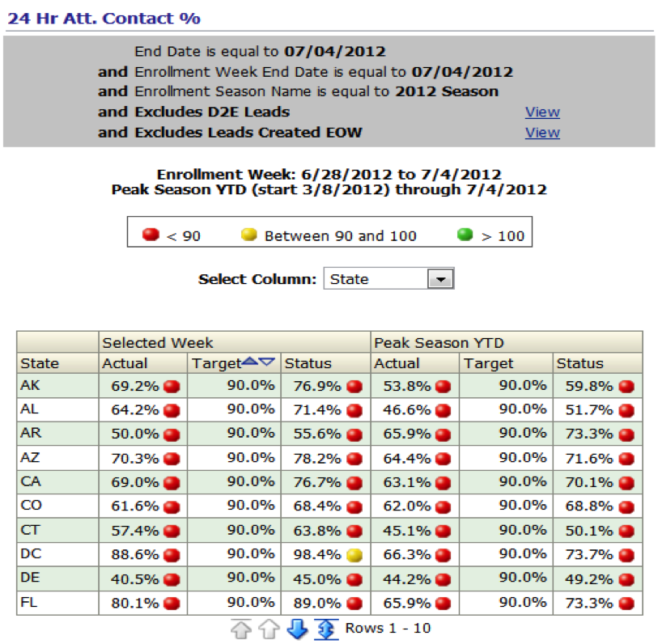658x644 pixels.
Task: Click the green legend ball for > 100
Action: [x=465, y=235]
